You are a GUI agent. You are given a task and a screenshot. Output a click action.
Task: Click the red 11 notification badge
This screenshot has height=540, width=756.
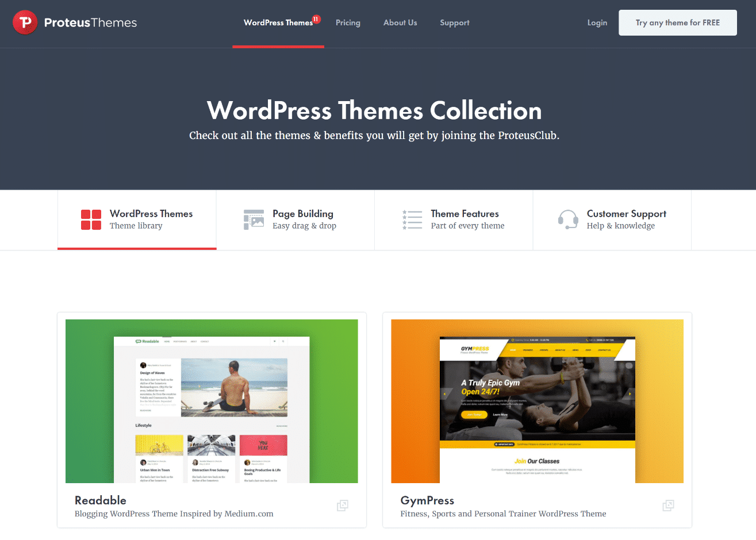(x=316, y=19)
